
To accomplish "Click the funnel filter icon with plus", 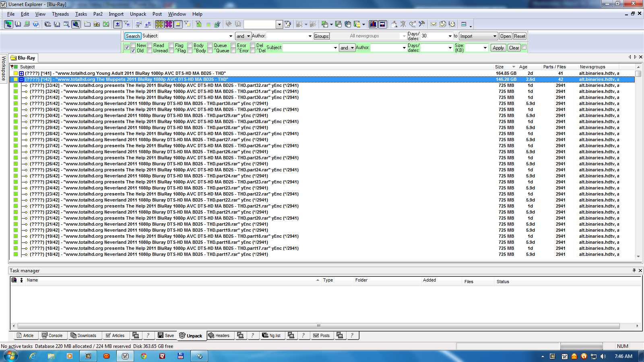I will [x=127, y=24].
